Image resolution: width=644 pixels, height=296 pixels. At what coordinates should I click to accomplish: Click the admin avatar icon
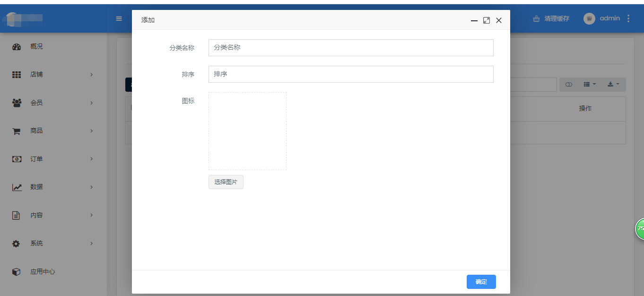click(589, 18)
